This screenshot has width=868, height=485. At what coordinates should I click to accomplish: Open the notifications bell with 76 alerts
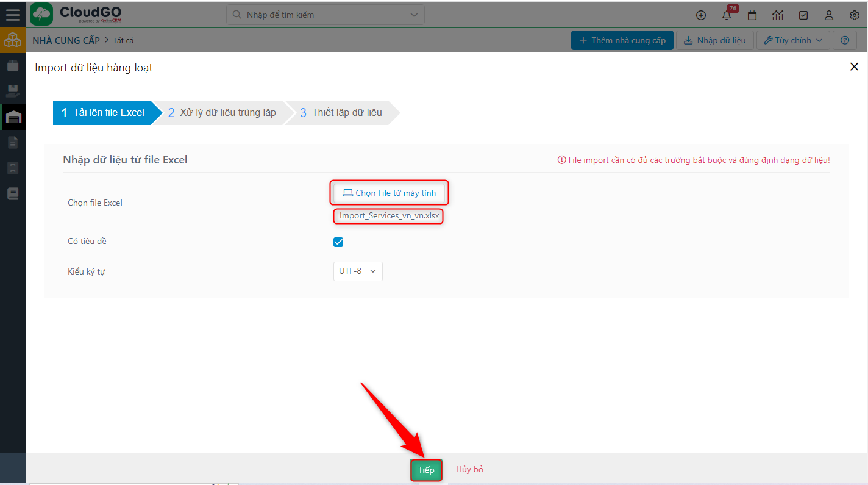click(x=726, y=15)
